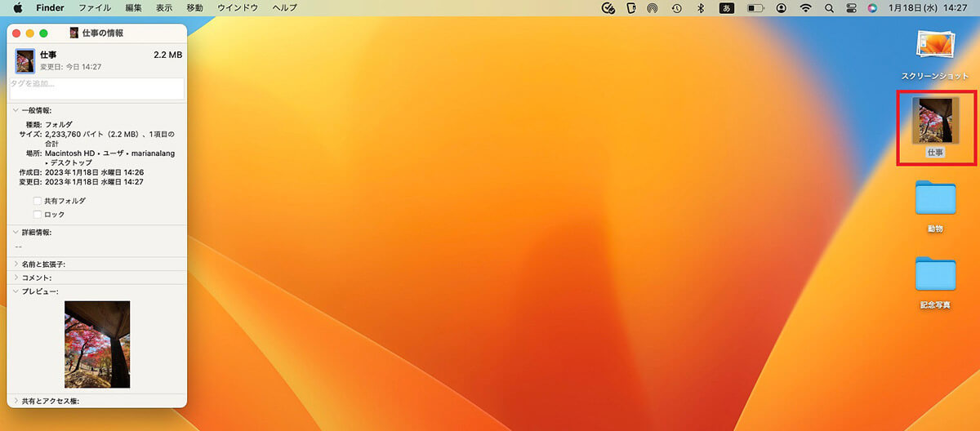Viewport: 980px width, 431px height.
Task: Click the 変更日 row value 2023年1月18日 水曜日 14:27
Action: click(x=94, y=182)
